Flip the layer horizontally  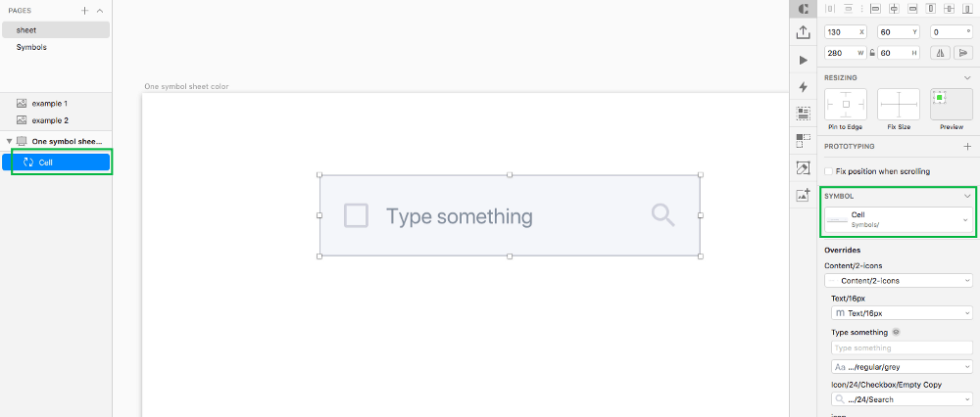coord(940,53)
